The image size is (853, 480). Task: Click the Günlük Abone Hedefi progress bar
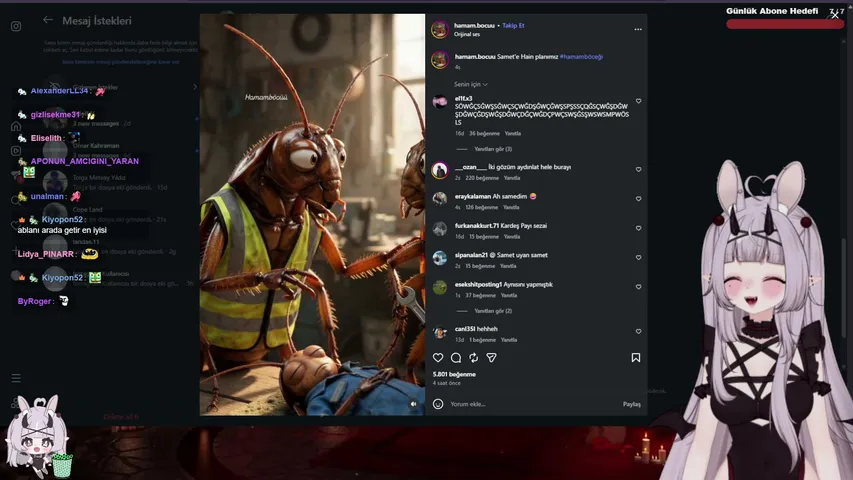click(784, 24)
